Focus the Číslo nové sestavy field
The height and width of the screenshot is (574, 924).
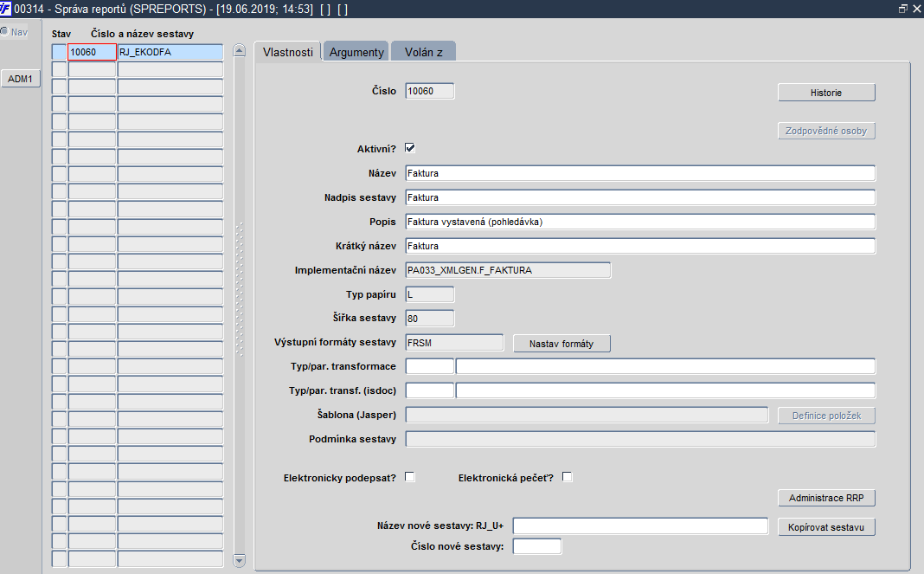tap(537, 546)
